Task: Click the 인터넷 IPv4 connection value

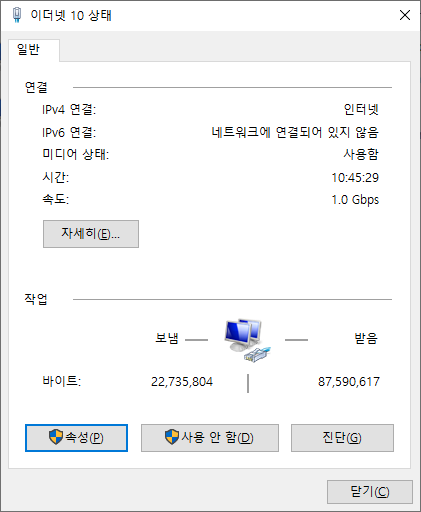Action: (x=361, y=109)
